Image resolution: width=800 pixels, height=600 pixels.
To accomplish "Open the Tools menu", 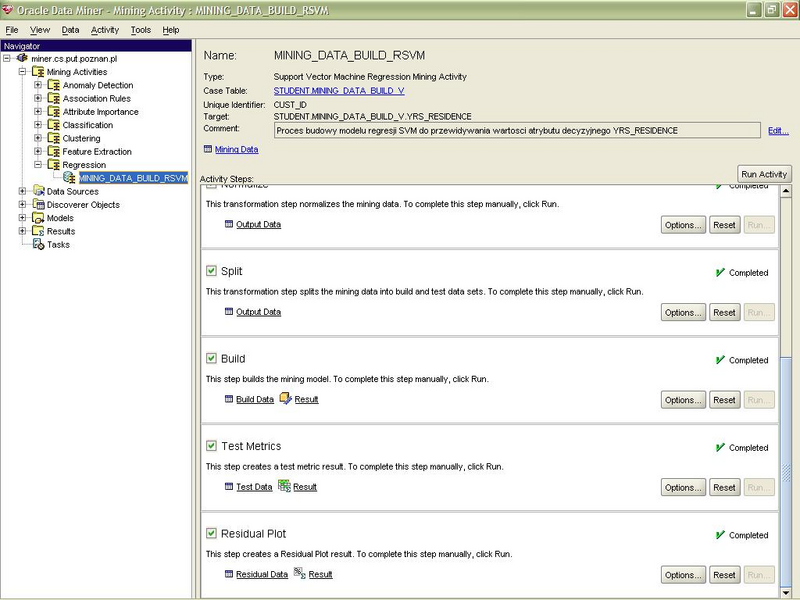I will (x=141, y=30).
